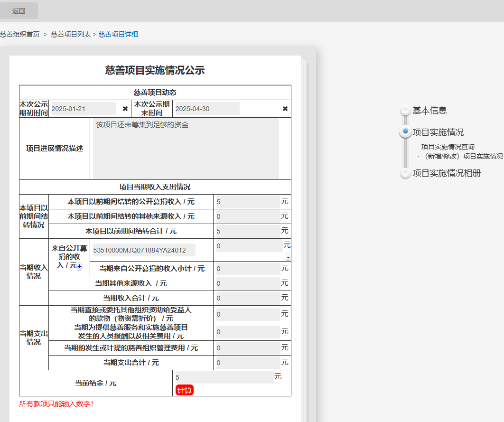
Task: Click the 项目进展情况描述 text area
Action: [x=186, y=149]
